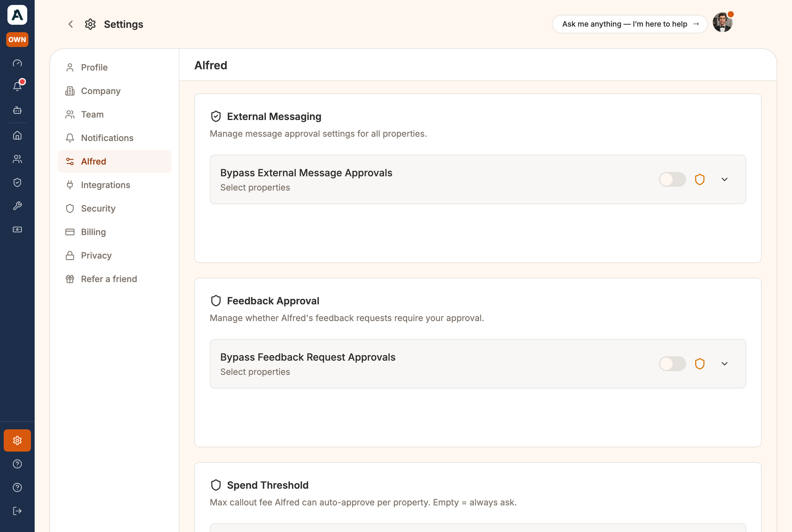Open Notifications settings section
Screen dimensions: 792x532
point(114,138)
